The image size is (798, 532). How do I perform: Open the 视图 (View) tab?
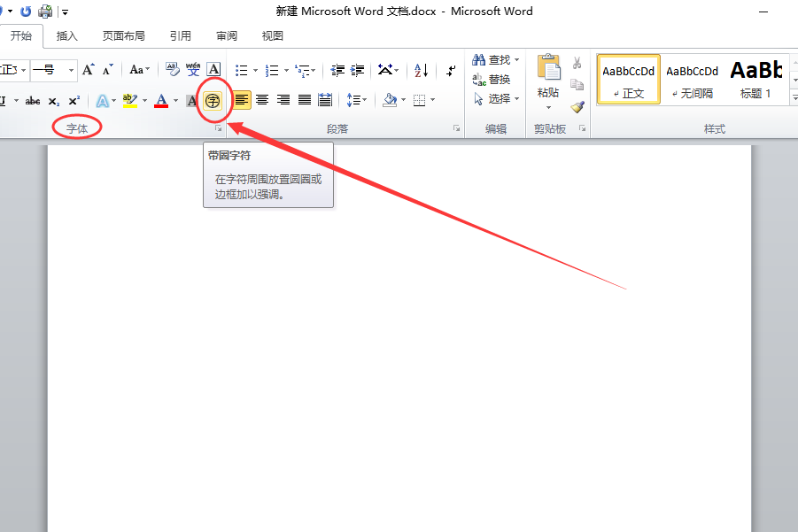[x=273, y=36]
